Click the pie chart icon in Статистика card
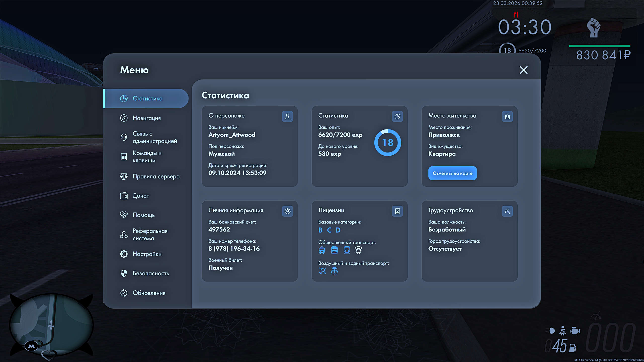Screen dimensions: 644x362 pyautogui.click(x=397, y=116)
